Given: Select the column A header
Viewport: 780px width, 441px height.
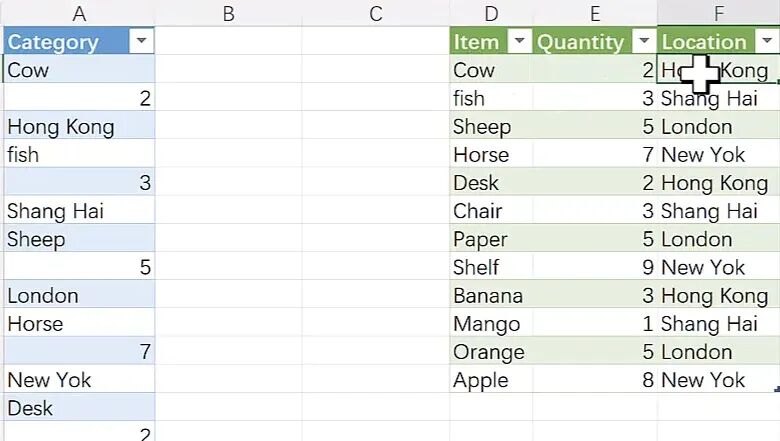Looking at the screenshot, I should [78, 13].
